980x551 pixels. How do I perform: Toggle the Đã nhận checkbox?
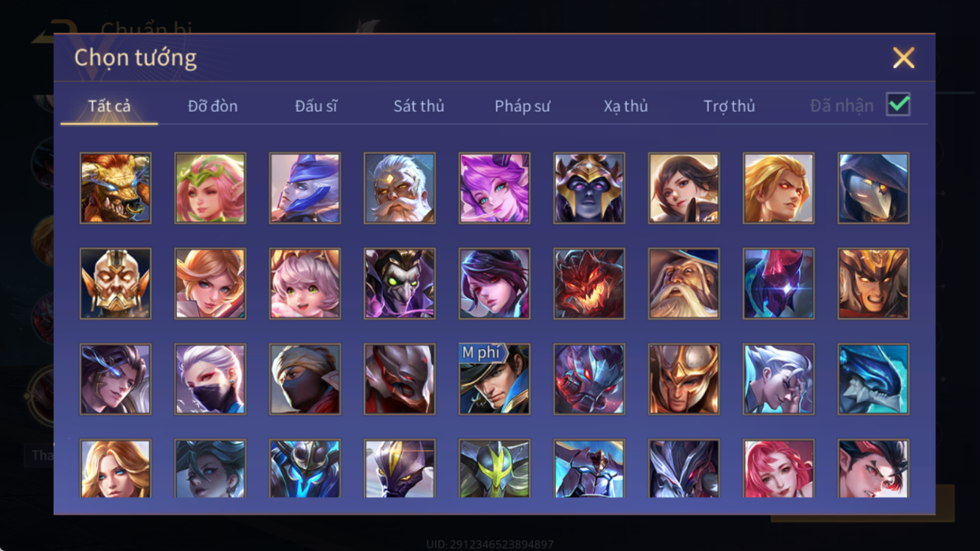tap(898, 105)
